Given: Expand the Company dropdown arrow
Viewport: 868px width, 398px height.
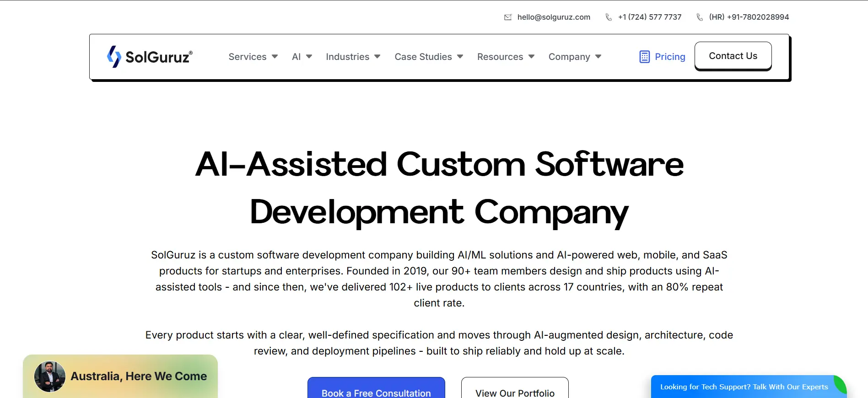Looking at the screenshot, I should 598,57.
